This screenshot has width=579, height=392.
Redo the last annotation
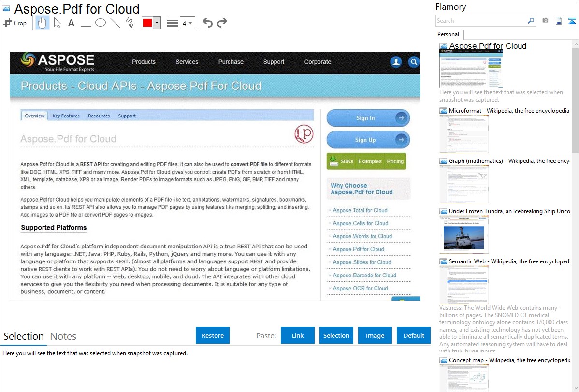coord(222,23)
